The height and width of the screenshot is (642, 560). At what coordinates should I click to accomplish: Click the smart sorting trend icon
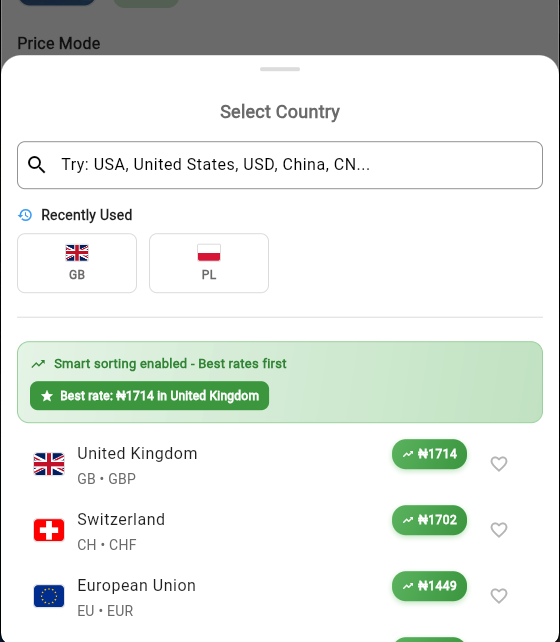38,364
